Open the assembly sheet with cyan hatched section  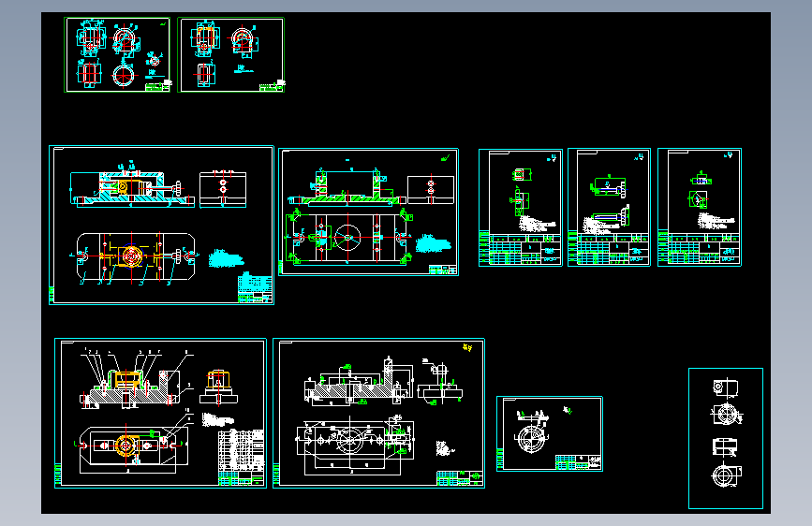[x=161, y=226]
